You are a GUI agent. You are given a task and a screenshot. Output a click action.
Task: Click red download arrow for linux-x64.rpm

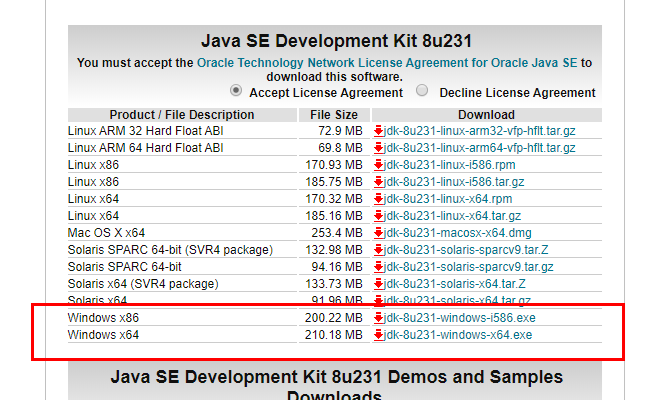coord(378,199)
